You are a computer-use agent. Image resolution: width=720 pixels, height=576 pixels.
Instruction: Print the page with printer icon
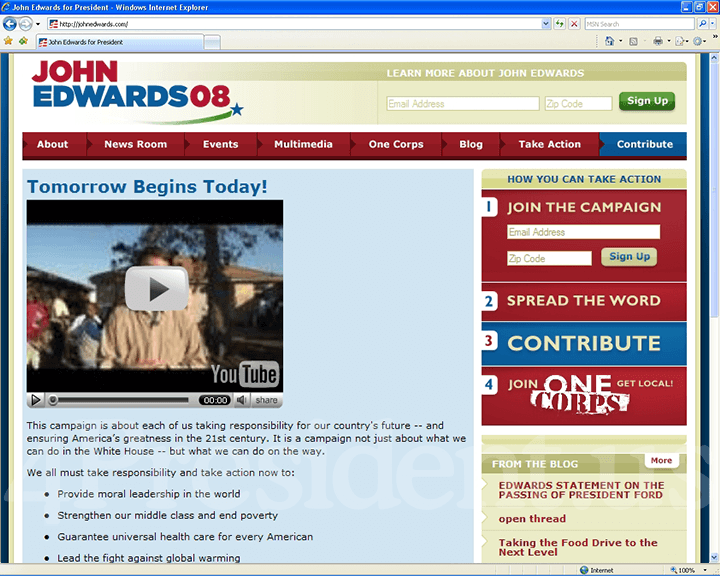[x=658, y=41]
